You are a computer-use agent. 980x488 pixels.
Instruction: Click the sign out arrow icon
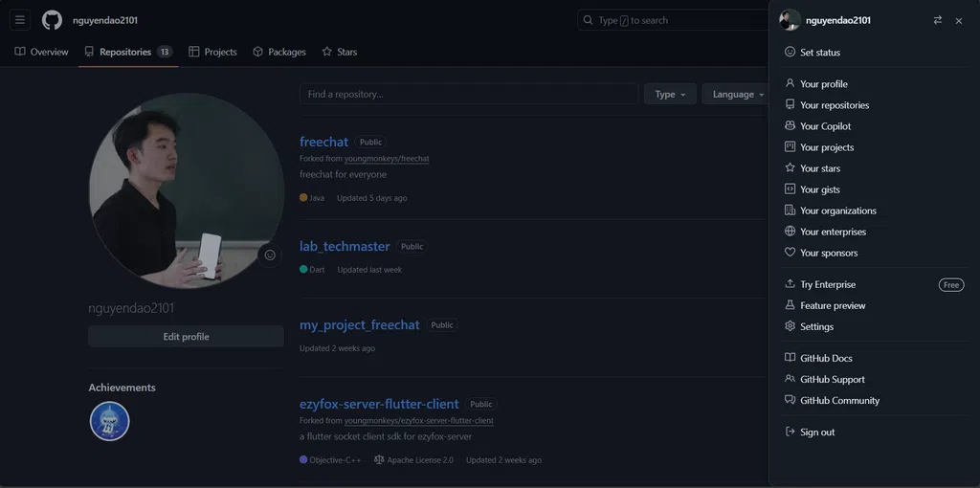790,432
